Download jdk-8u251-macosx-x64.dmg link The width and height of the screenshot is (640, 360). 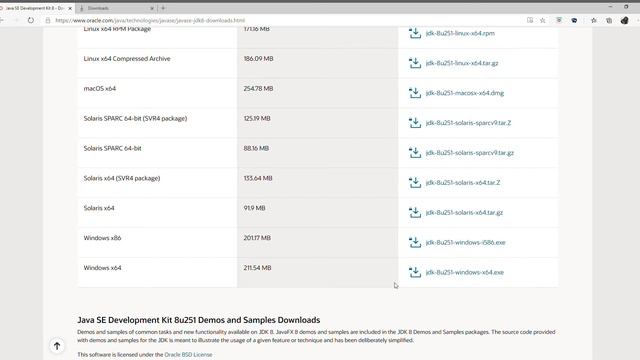click(464, 93)
